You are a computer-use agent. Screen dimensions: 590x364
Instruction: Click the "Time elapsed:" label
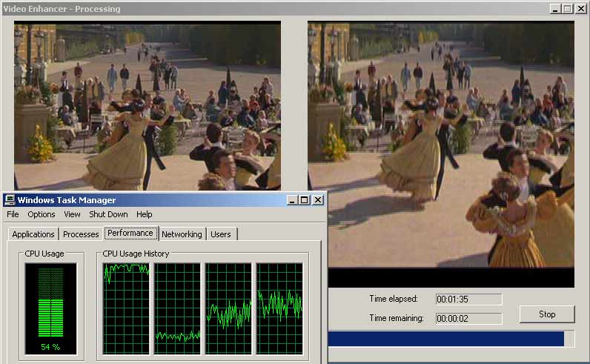[x=394, y=299]
